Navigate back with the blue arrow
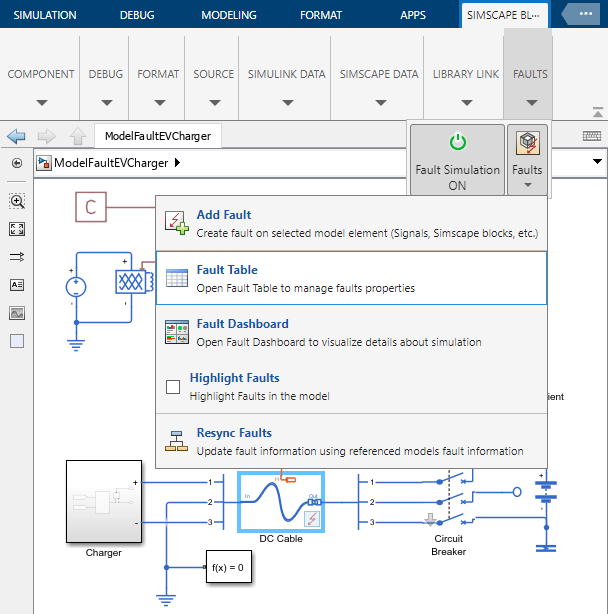 pos(15,136)
